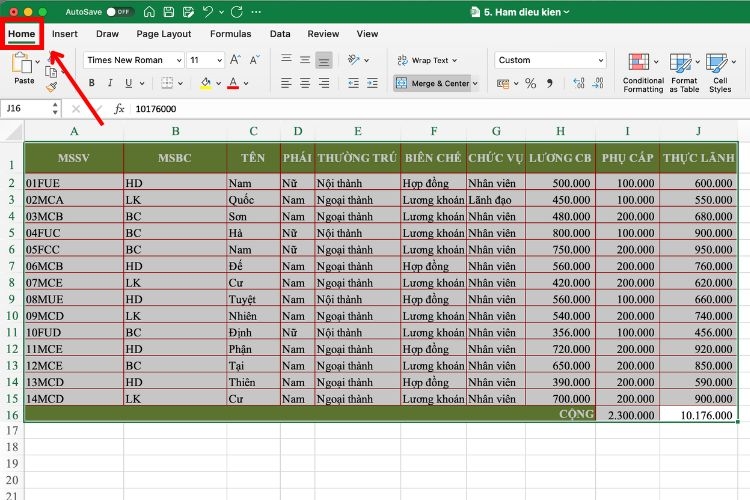This screenshot has height=500, width=750.
Task: Decrease font size with small A icon
Action: (x=254, y=60)
